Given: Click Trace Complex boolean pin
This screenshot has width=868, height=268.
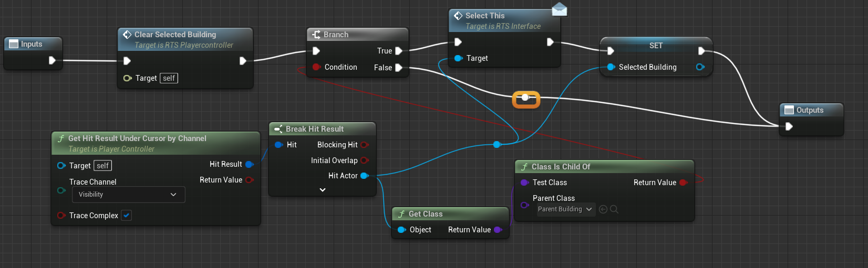Looking at the screenshot, I should tap(61, 216).
